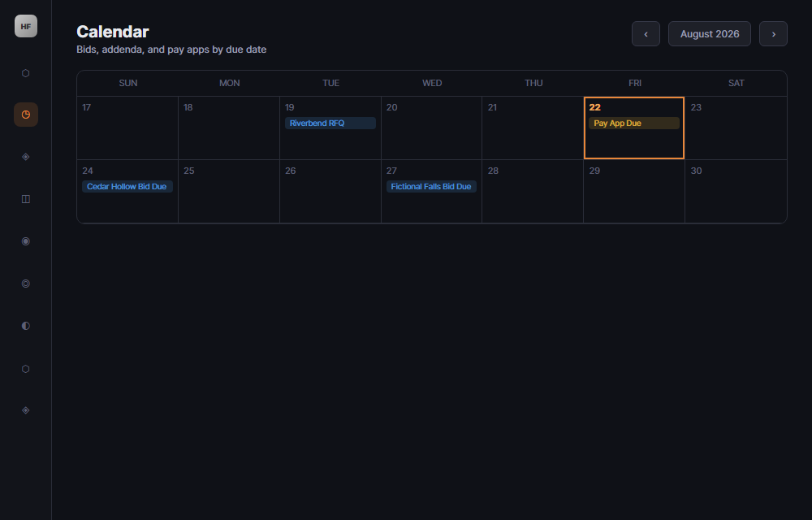Click the Calendar page title
This screenshot has height=520, width=812.
[113, 32]
